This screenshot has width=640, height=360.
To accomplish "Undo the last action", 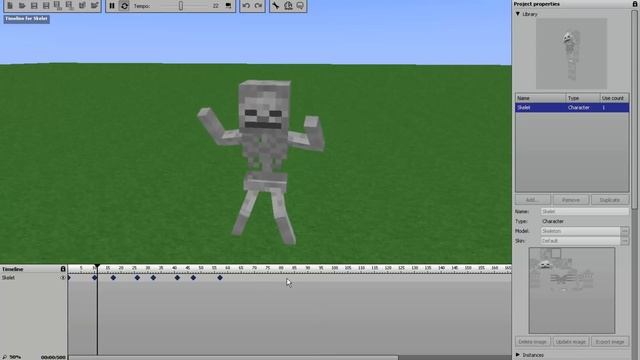I will click(x=246, y=6).
